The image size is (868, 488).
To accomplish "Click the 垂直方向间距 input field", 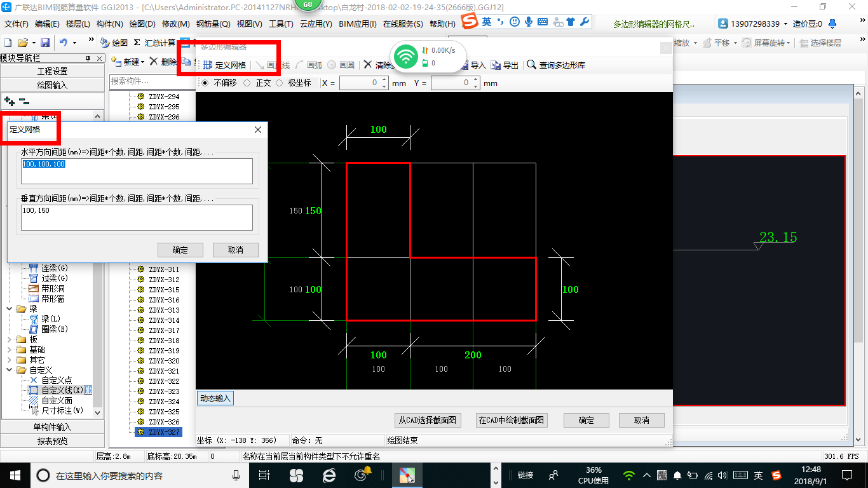I will click(137, 217).
